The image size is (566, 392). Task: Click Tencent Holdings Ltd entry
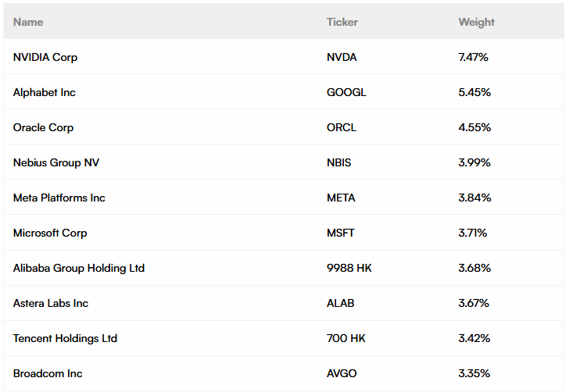point(65,338)
